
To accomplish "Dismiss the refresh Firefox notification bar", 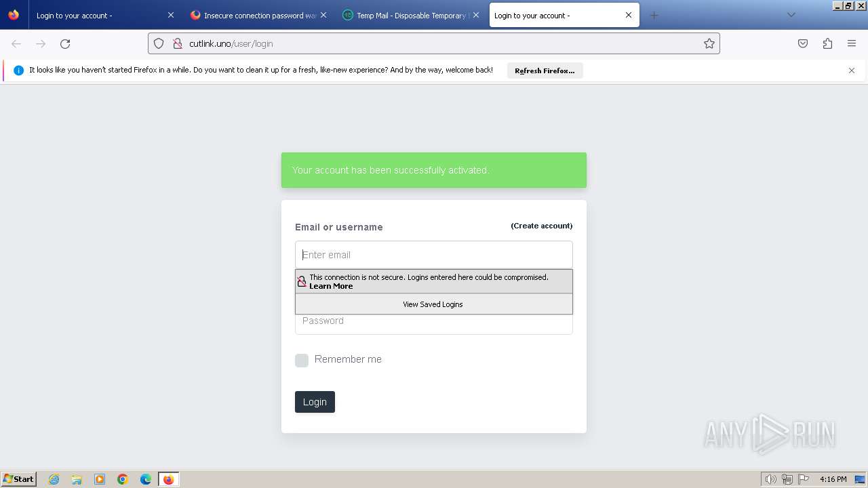I will [852, 70].
